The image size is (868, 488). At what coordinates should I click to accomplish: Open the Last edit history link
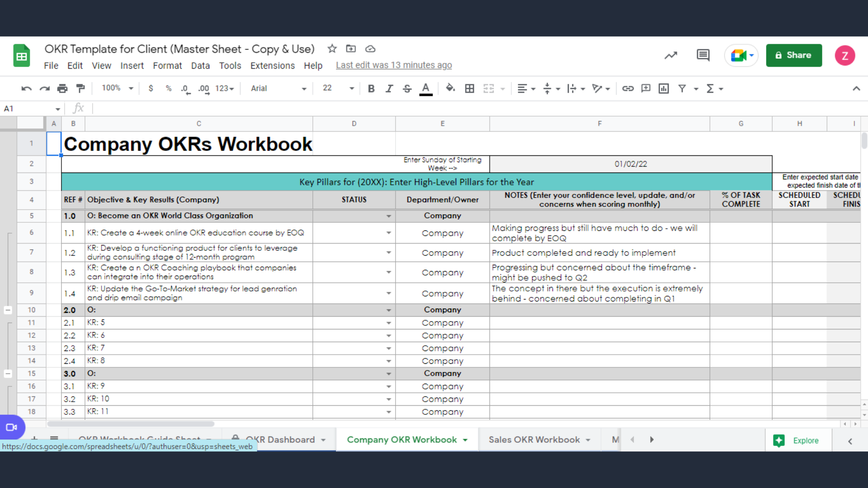394,65
